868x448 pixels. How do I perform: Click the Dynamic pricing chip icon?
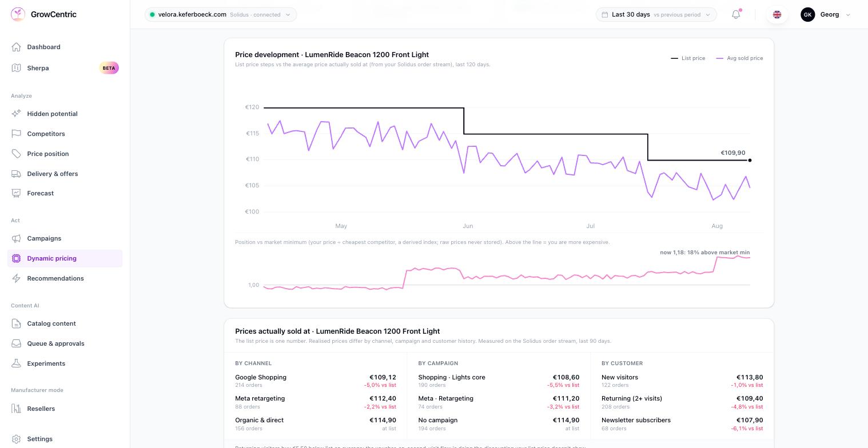pyautogui.click(x=16, y=258)
